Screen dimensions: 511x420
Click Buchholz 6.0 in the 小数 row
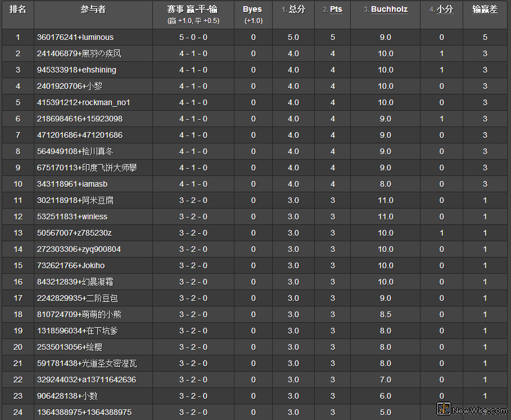(386, 396)
